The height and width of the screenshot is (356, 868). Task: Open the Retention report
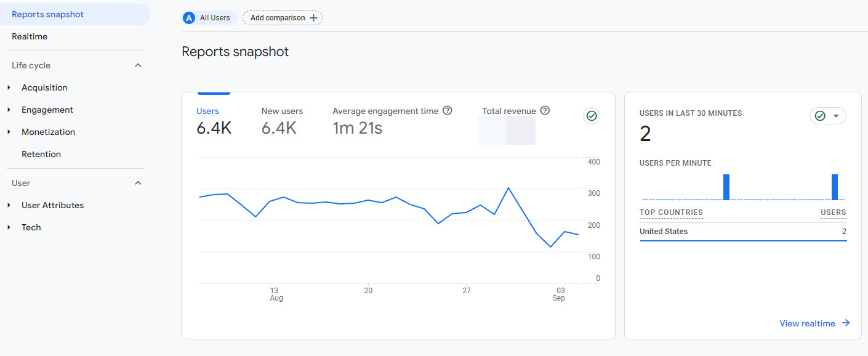[x=41, y=154]
